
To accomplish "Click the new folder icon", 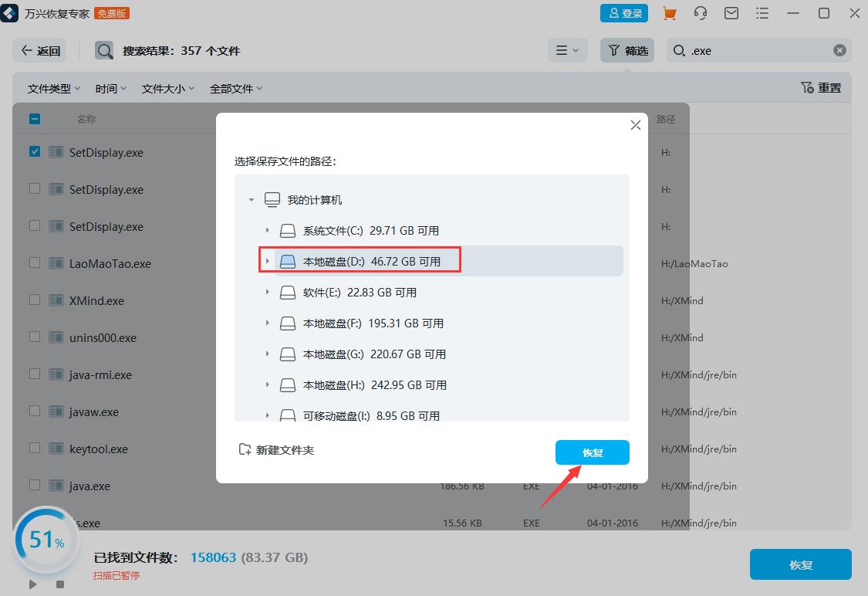I will click(x=245, y=449).
